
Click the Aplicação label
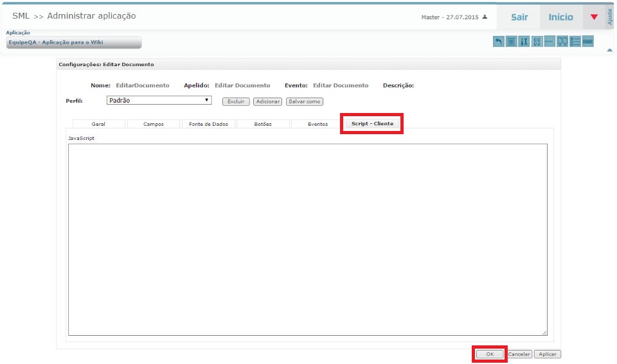[18, 33]
